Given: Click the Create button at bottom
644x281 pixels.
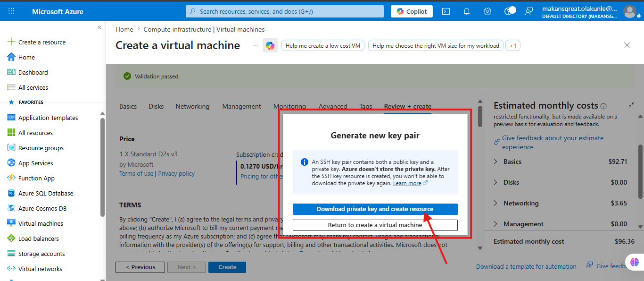Looking at the screenshot, I should (227, 267).
